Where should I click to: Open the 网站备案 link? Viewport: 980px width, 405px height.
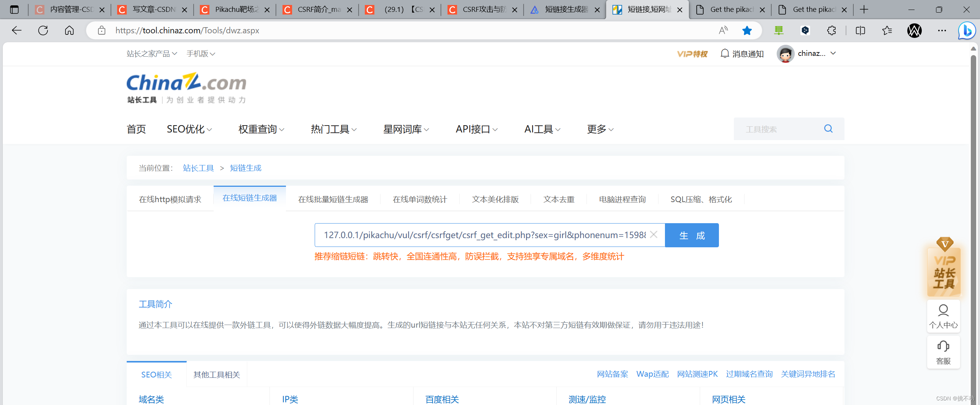pyautogui.click(x=612, y=374)
